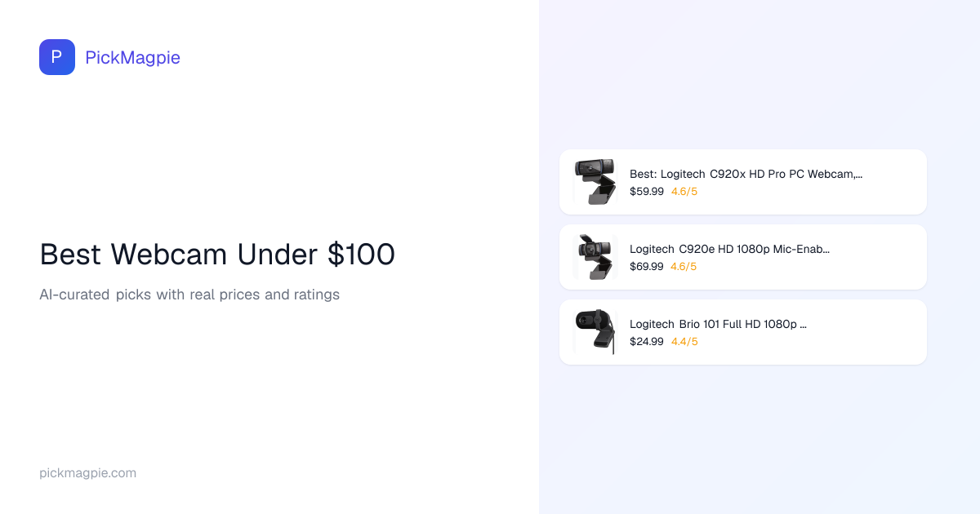
Task: Click the $24.99 price
Action: [x=647, y=342]
